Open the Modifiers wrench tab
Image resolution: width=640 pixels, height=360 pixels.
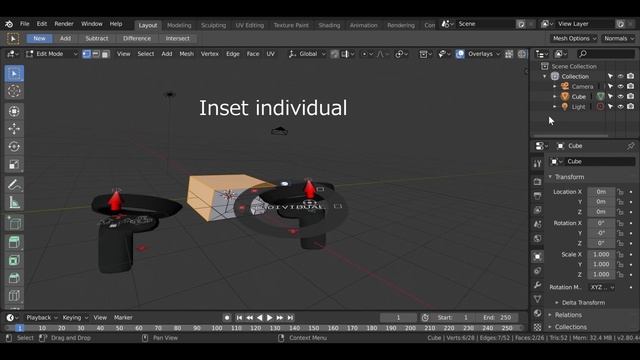(538, 285)
